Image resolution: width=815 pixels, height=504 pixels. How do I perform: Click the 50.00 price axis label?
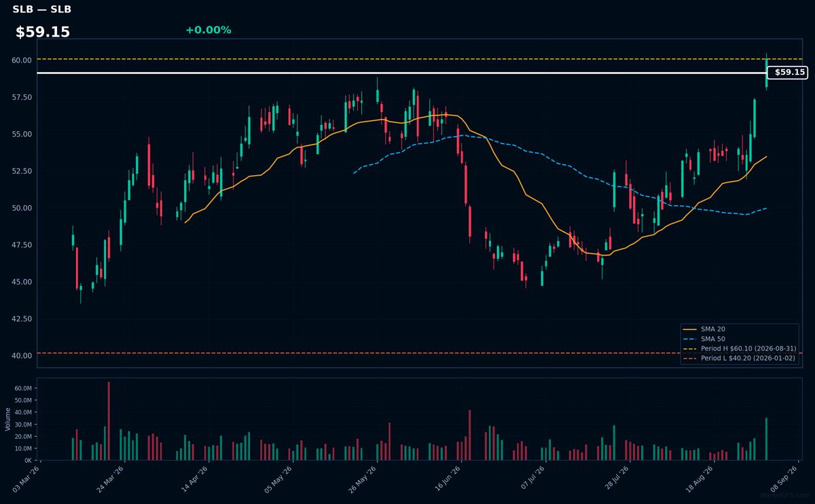[x=22, y=208]
